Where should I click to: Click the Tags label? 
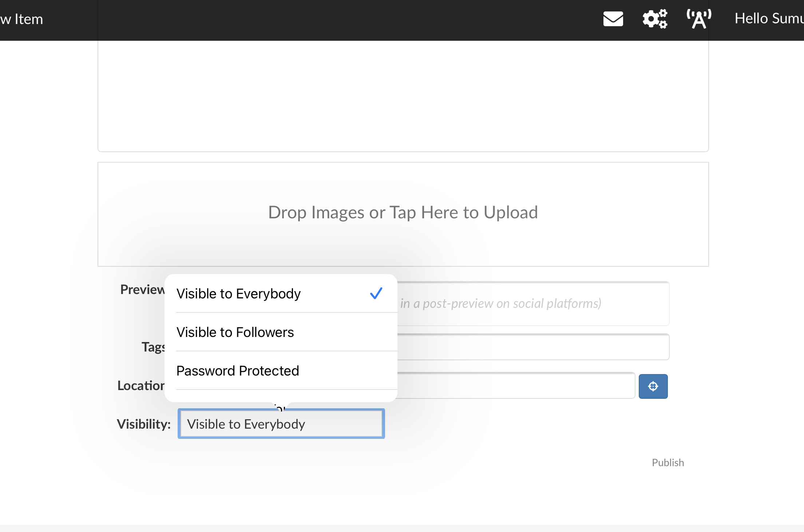tap(153, 347)
